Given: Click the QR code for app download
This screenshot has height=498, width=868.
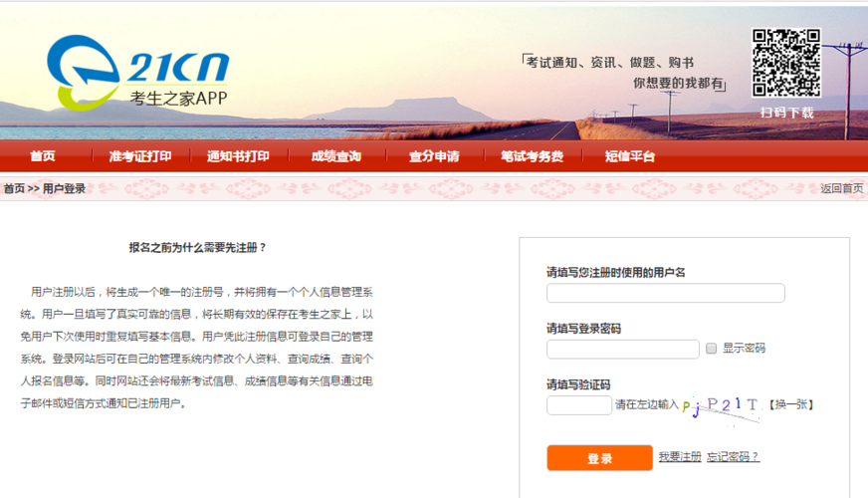Looking at the screenshot, I should pos(786,63).
